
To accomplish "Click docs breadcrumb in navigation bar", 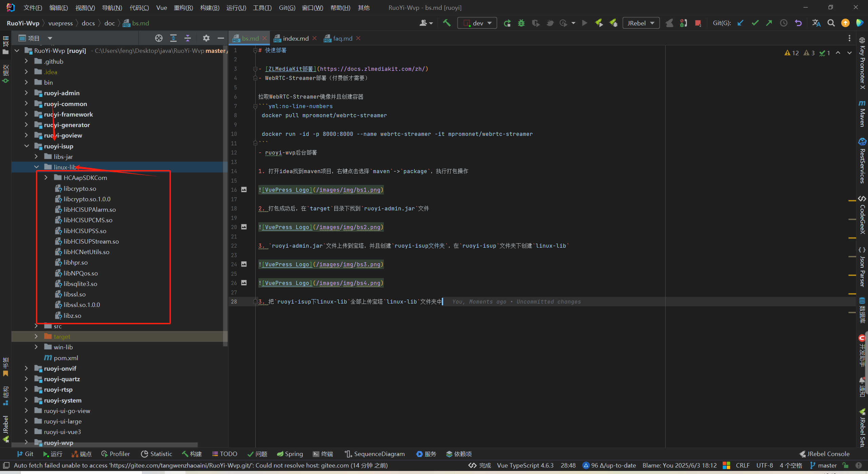I will [88, 23].
